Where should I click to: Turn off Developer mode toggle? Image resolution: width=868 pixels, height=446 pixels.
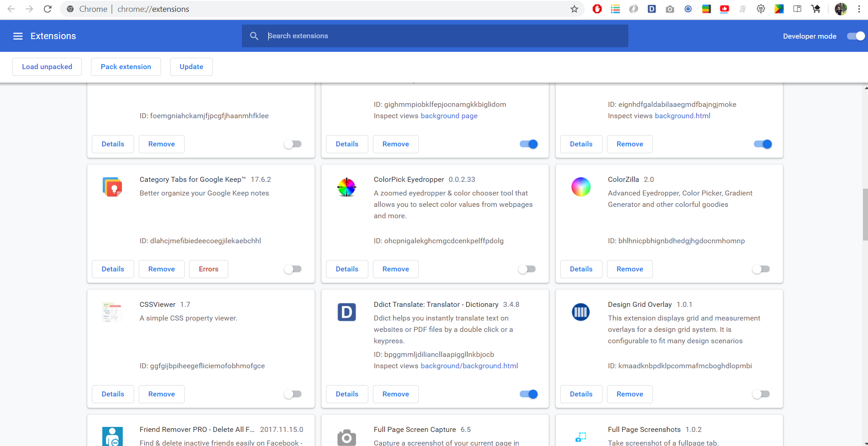click(x=856, y=36)
